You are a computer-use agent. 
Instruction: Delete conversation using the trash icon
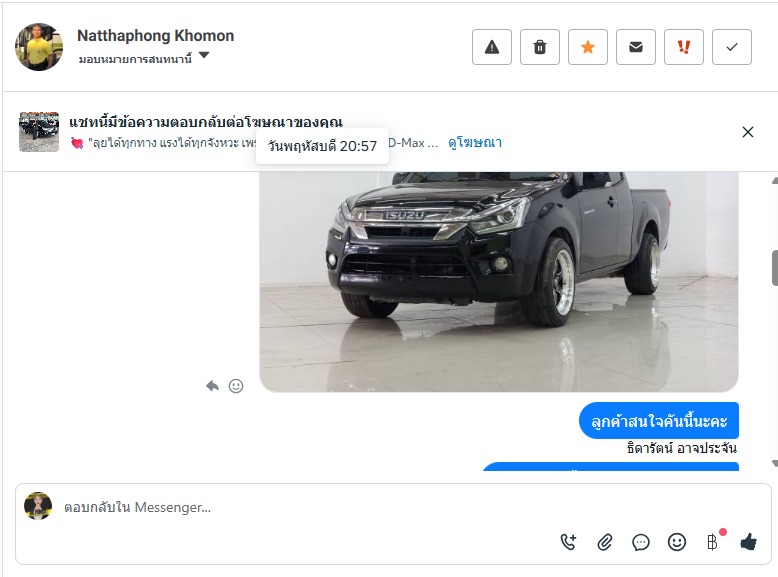540,47
